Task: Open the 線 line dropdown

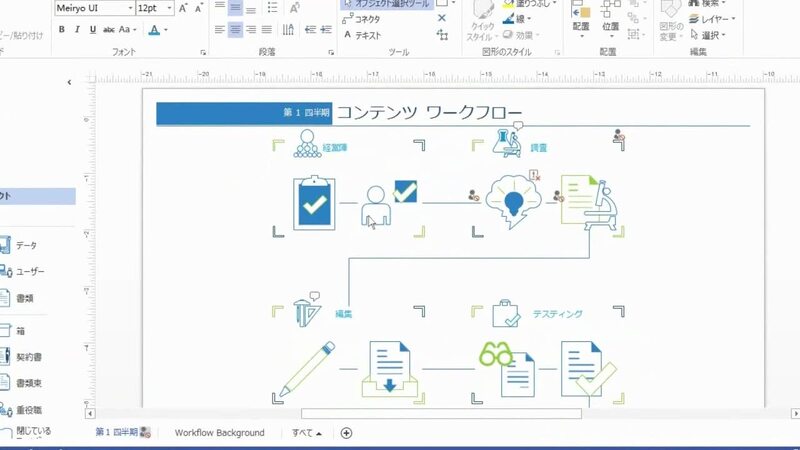Action: [x=517, y=19]
